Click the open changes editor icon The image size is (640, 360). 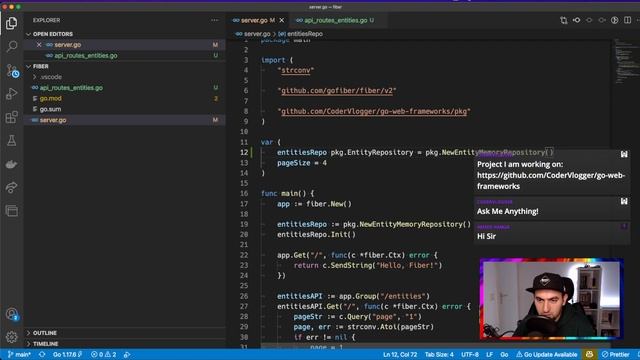pyautogui.click(x=576, y=20)
